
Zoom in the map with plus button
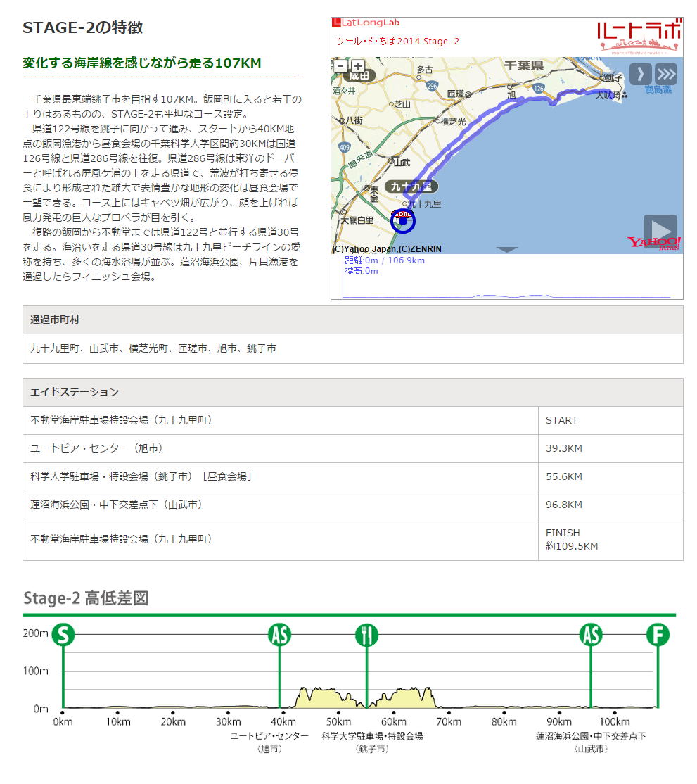coord(358,66)
